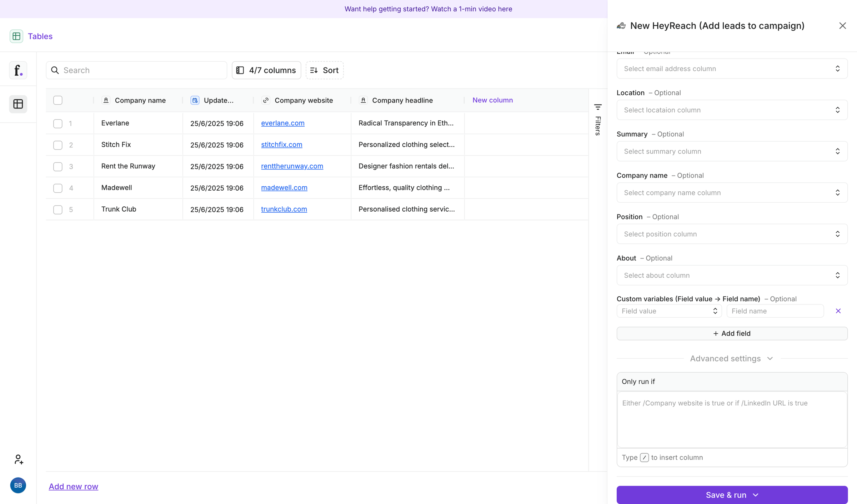Open the Field value dropdown

tap(669, 311)
